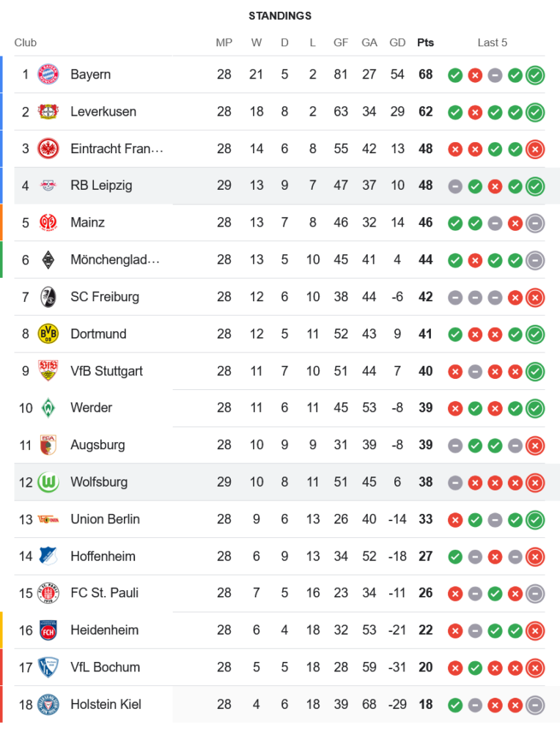Open the SC Freiburg team link

[x=104, y=297]
